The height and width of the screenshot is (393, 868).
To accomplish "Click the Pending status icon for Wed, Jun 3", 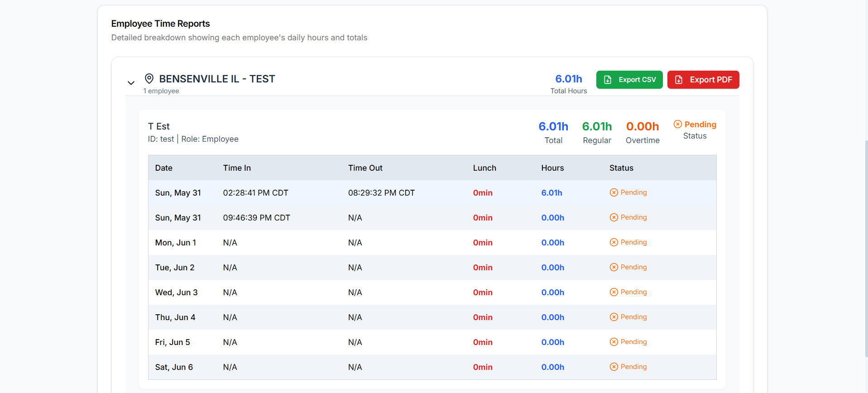I will 614,292.
